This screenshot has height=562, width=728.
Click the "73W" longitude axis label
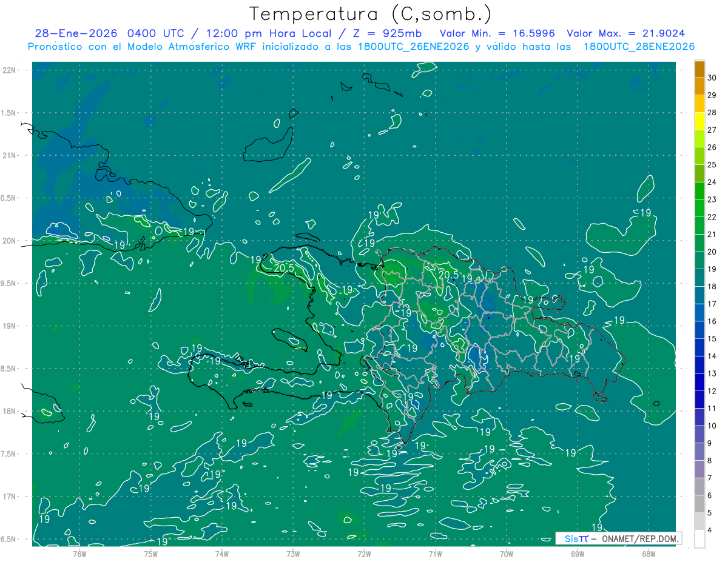[x=293, y=553]
